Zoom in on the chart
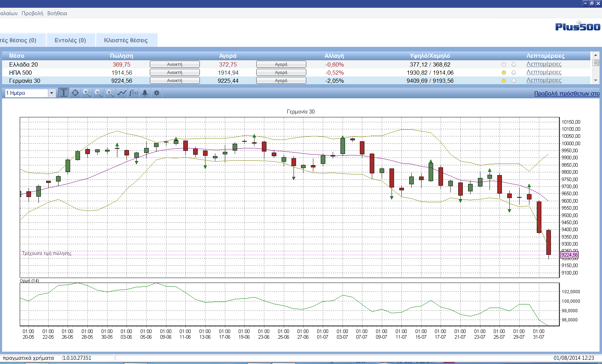The image size is (602, 364). (x=87, y=93)
